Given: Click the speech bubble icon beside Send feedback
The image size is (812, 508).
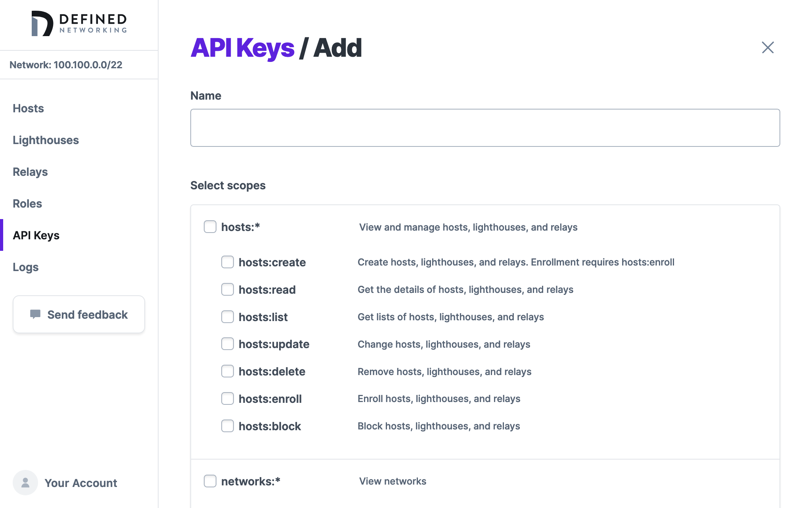Looking at the screenshot, I should click(x=36, y=314).
